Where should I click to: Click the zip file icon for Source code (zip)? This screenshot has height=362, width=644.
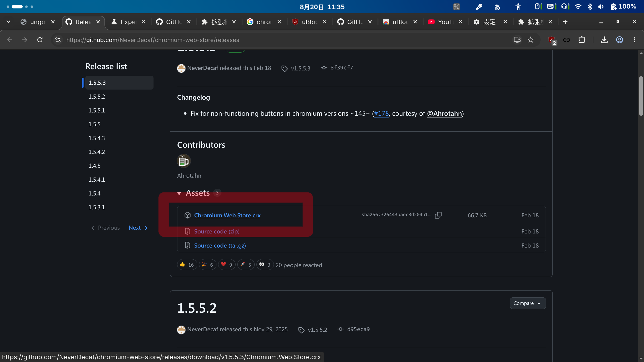coord(187,231)
